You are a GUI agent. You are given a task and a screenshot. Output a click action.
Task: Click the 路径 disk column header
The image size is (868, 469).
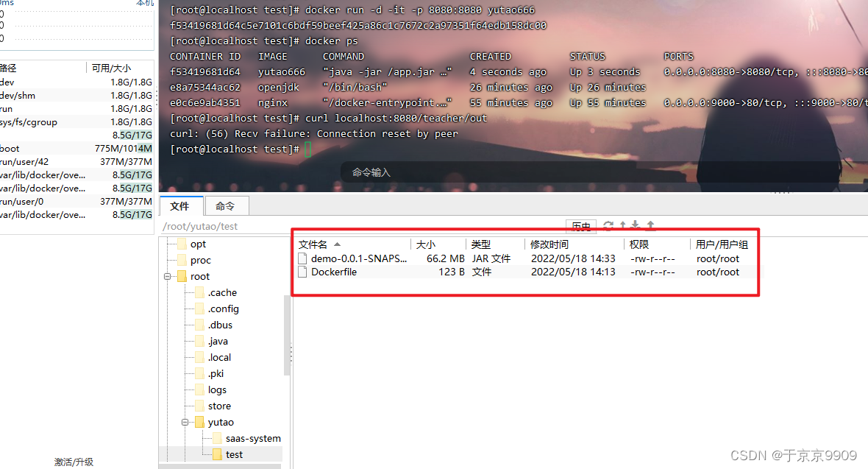(x=8, y=68)
